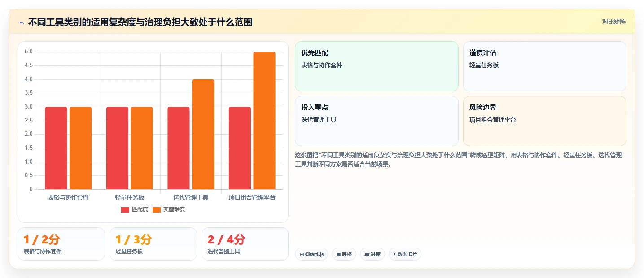
Task: Click red 匹配度 bar for 项目组合管理平台
Action: (x=240, y=148)
